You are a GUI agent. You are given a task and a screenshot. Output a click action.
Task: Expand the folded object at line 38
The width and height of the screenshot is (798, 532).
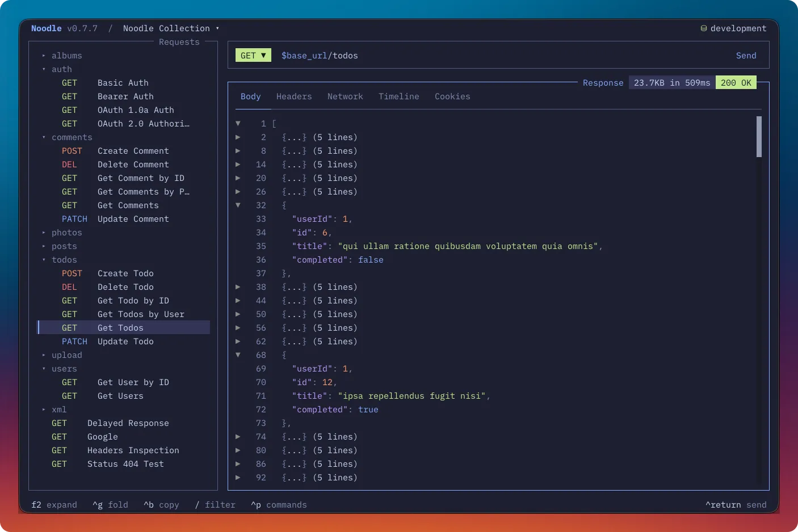click(x=238, y=287)
